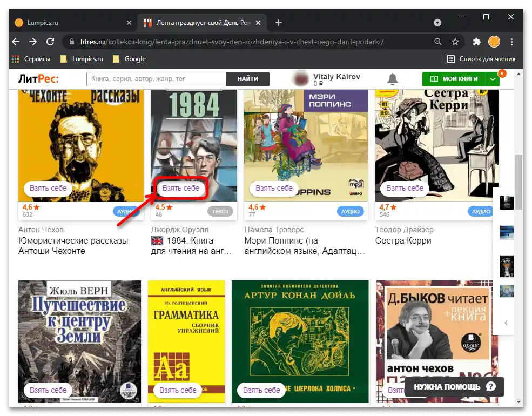
Task: Open the Lumpics.ru bookmark folder
Action: [82, 59]
